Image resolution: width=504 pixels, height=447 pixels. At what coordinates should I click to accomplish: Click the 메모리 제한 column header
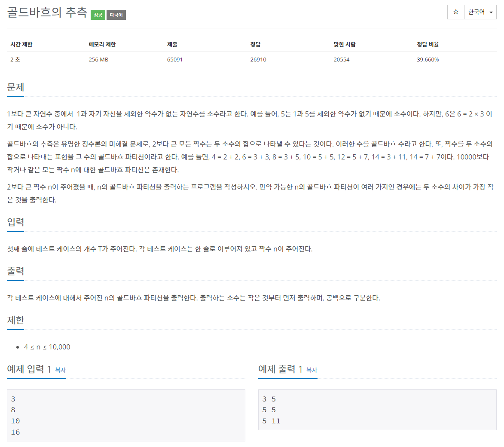(x=102, y=44)
